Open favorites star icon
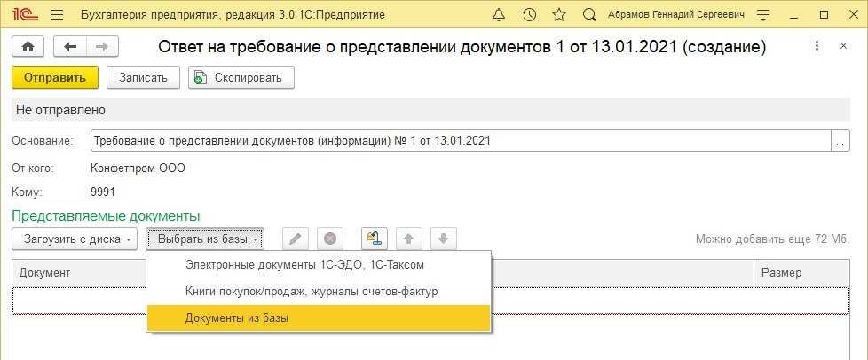The height and width of the screenshot is (360, 868). click(x=559, y=15)
